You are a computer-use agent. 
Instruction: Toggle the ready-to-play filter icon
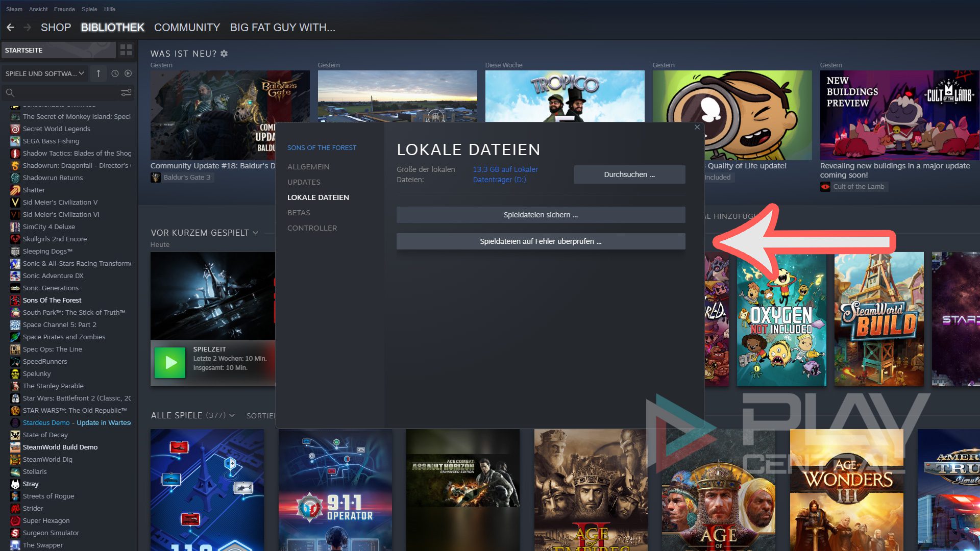tap(128, 73)
